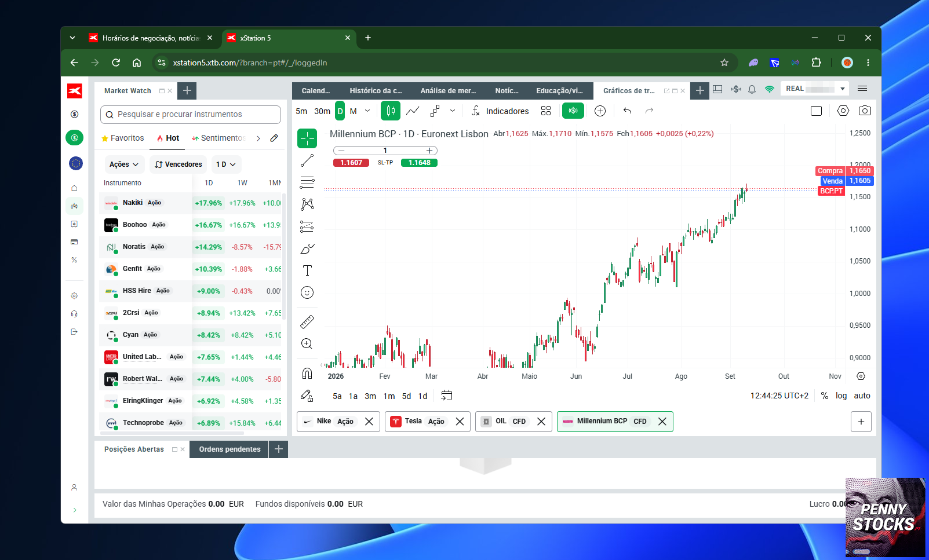Open the 1 D period dropdown
The width and height of the screenshot is (929, 560).
226,164
